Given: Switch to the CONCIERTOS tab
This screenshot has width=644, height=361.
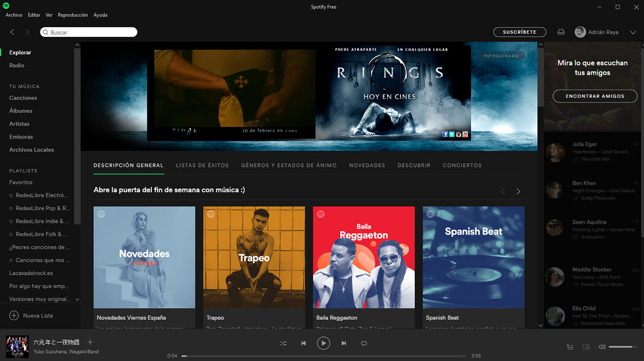Looking at the screenshot, I should point(462,165).
